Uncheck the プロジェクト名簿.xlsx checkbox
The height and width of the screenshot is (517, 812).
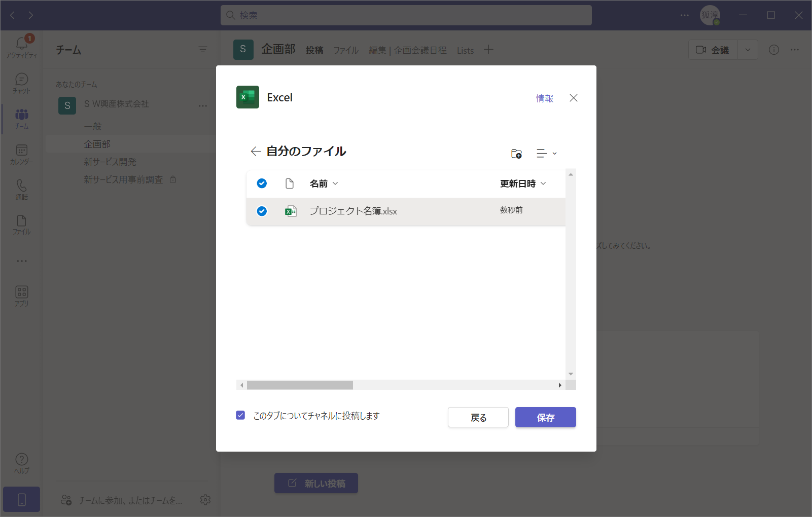[x=262, y=211]
